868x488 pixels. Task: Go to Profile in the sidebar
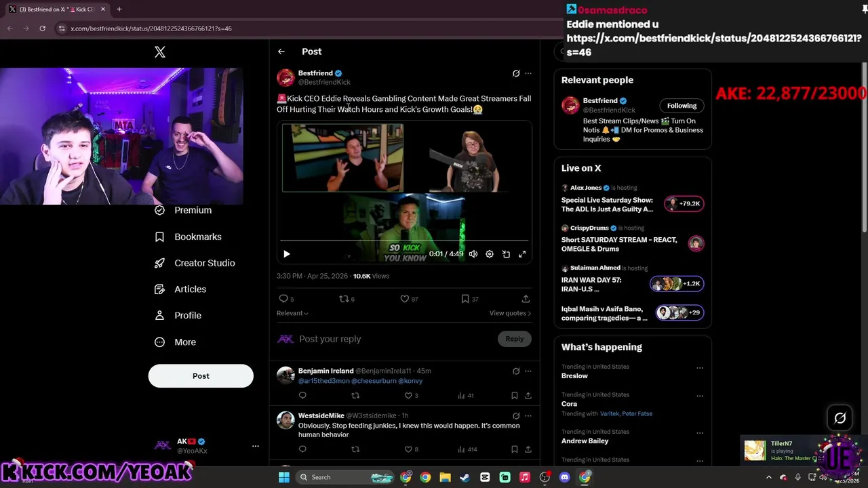178,316
